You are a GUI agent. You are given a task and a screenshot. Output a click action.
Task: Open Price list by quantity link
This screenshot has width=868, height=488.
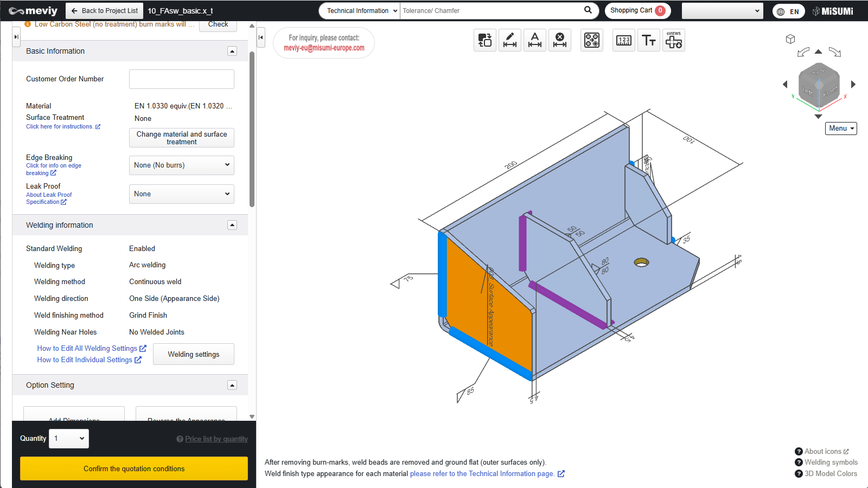[x=216, y=439]
